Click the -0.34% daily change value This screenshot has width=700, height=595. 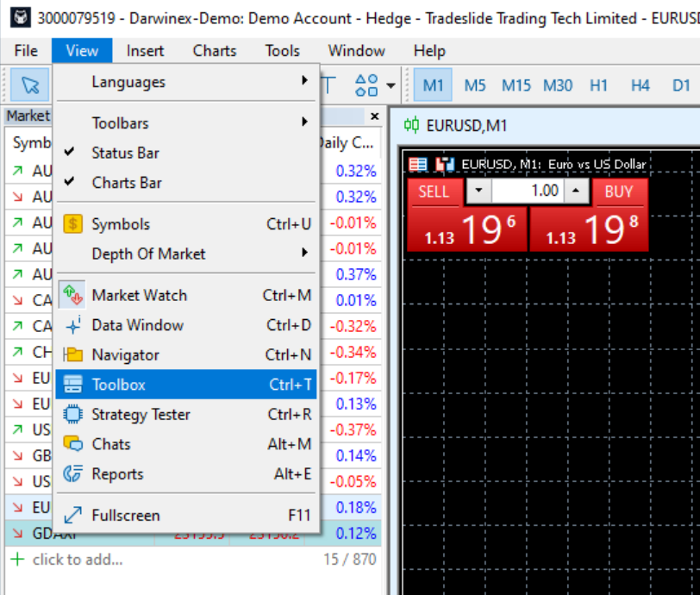pyautogui.click(x=353, y=352)
